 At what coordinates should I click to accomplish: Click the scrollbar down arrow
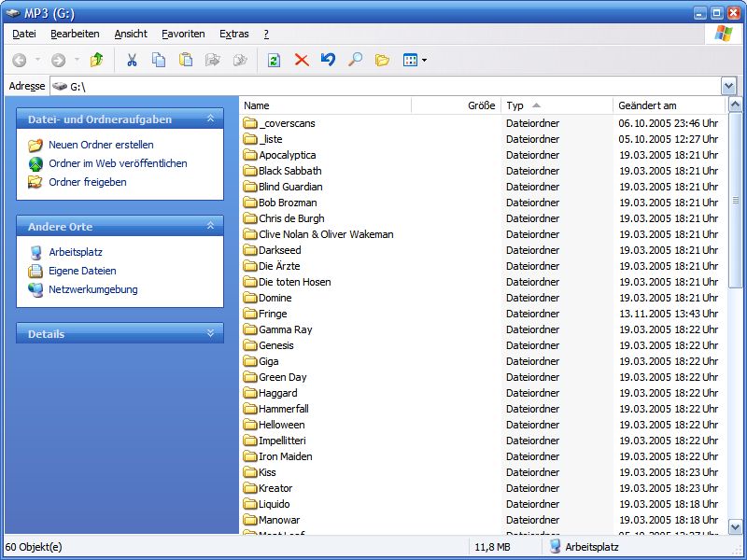[x=735, y=526]
